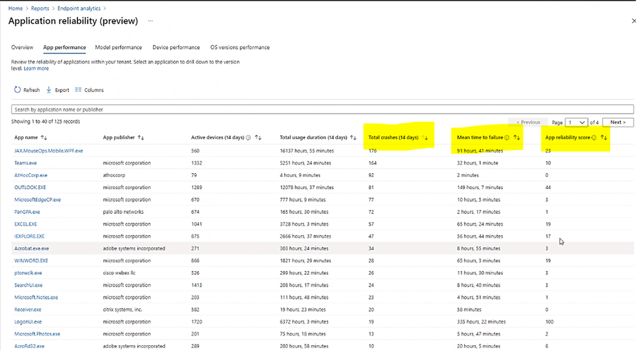This screenshot has width=644, height=360.
Task: Click the Mean time to failure info icon
Action: coord(507,138)
